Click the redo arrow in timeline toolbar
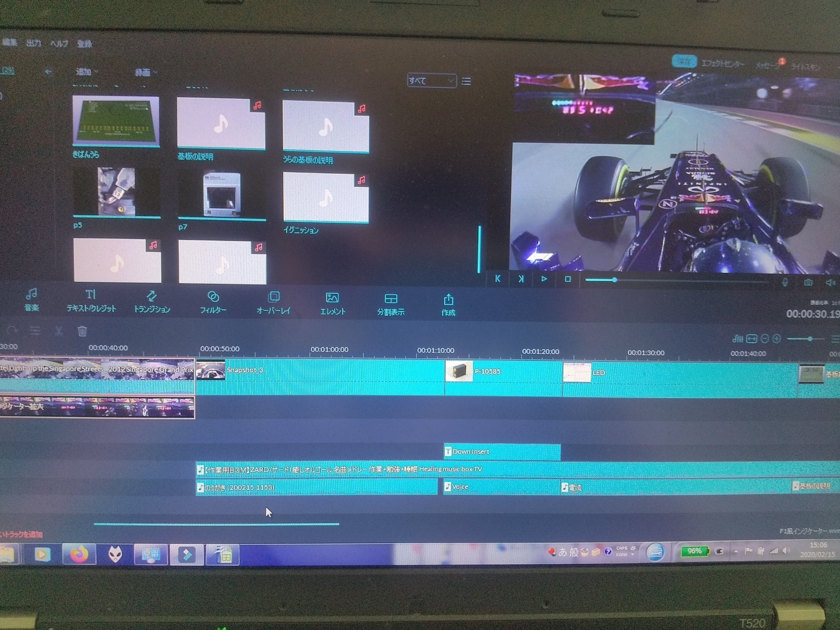Image resolution: width=840 pixels, height=630 pixels. point(12,331)
